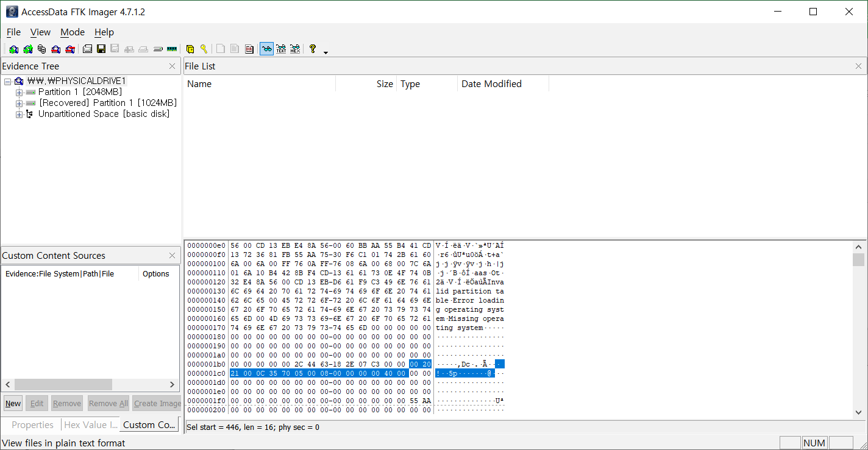Image resolution: width=868 pixels, height=450 pixels.
Task: Select Partition 1 [2048MB] in tree
Action: pos(80,92)
